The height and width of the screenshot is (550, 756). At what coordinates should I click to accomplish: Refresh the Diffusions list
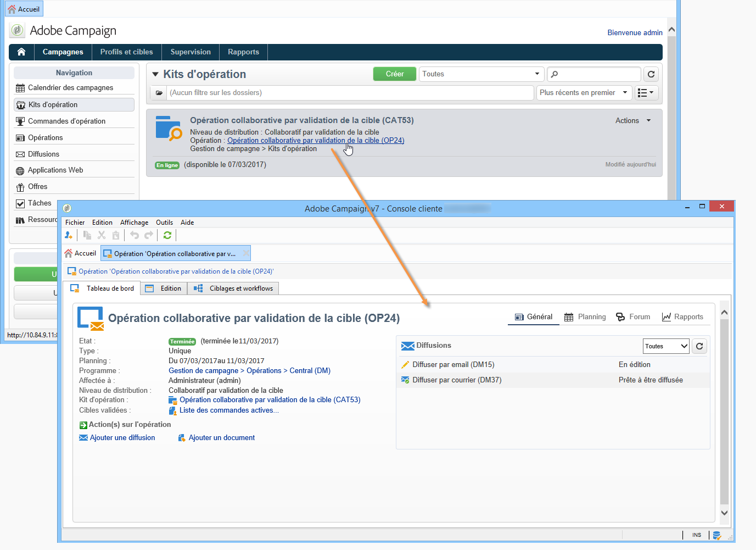click(699, 346)
